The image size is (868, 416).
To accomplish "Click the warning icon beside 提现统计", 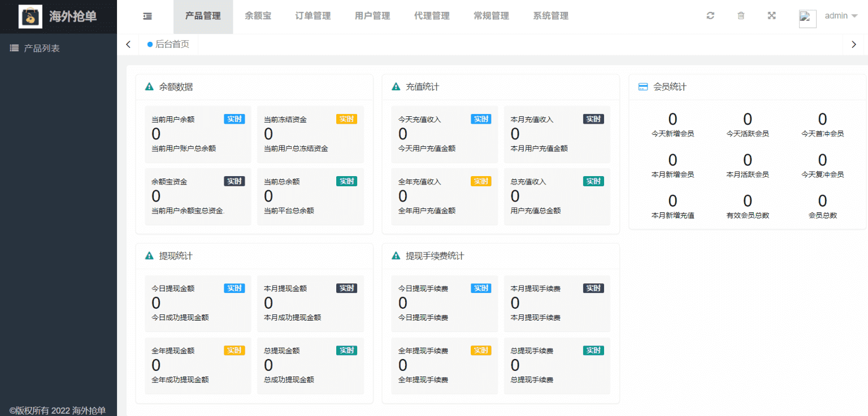I will point(149,256).
